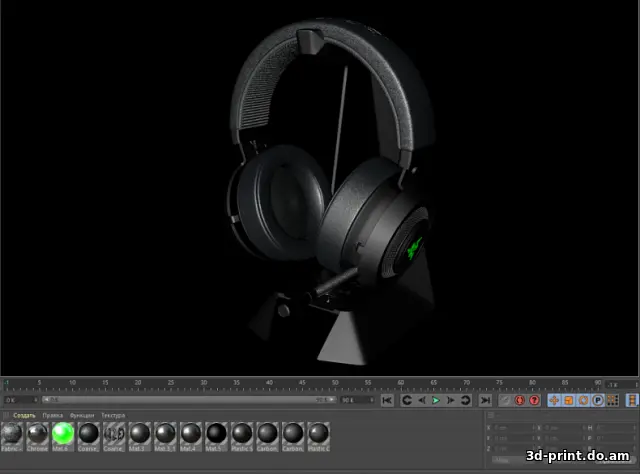Step back one frame

pyautogui.click(x=421, y=400)
